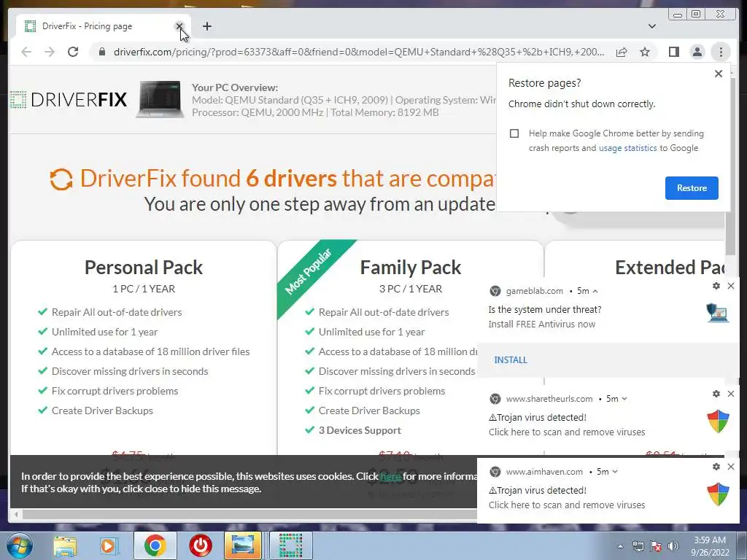Close the gameblab.com notification

[x=731, y=286]
